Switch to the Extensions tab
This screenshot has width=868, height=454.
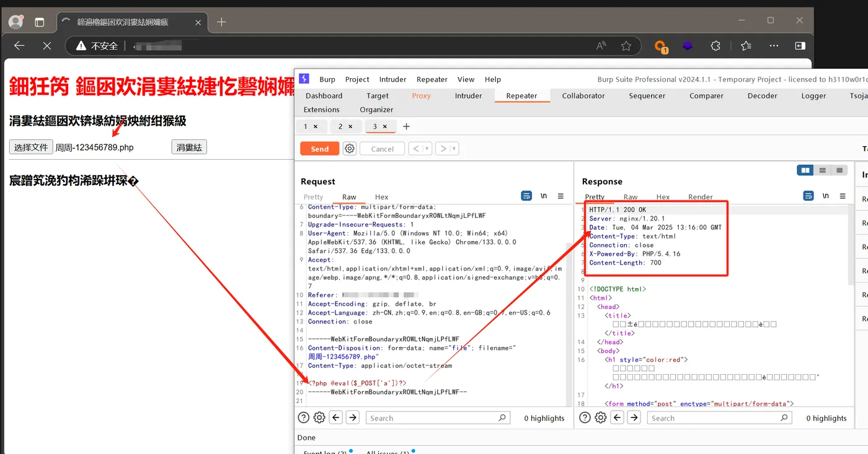point(322,110)
